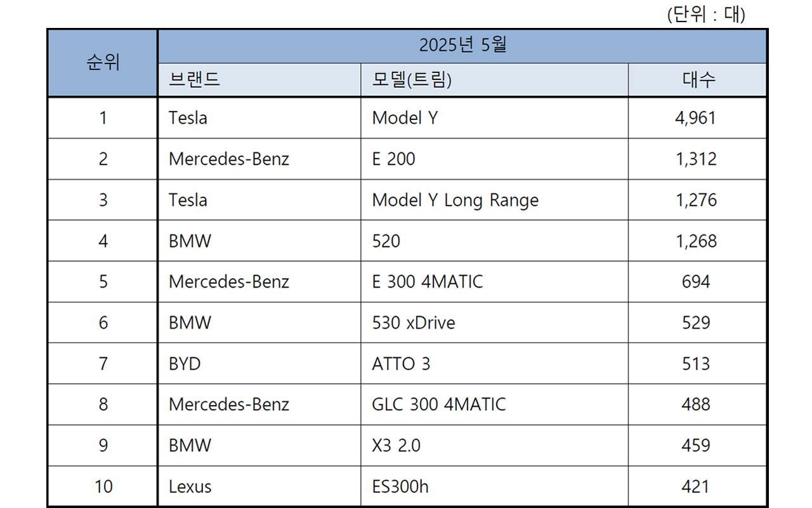
Task: Click the ATTO 3 model cell
Action: coord(401,364)
